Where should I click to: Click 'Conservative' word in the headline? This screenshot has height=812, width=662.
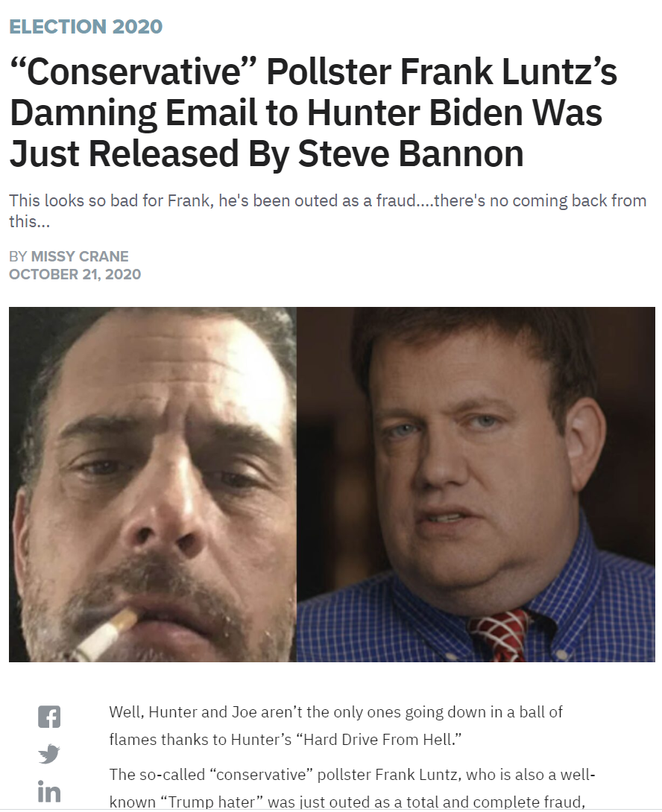[133, 72]
